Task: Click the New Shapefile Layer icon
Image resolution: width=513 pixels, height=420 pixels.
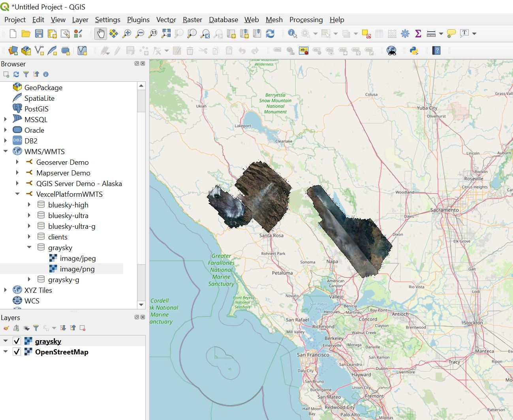Action: [39, 51]
